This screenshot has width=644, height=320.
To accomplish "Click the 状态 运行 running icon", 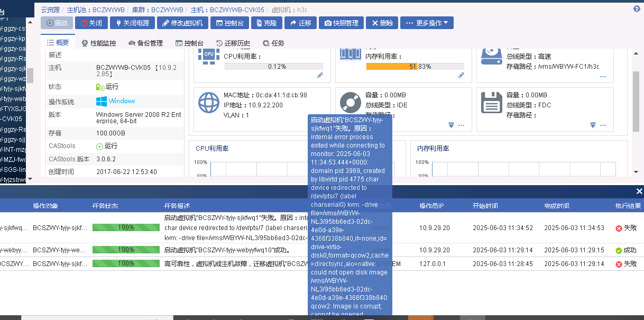I will [100, 87].
